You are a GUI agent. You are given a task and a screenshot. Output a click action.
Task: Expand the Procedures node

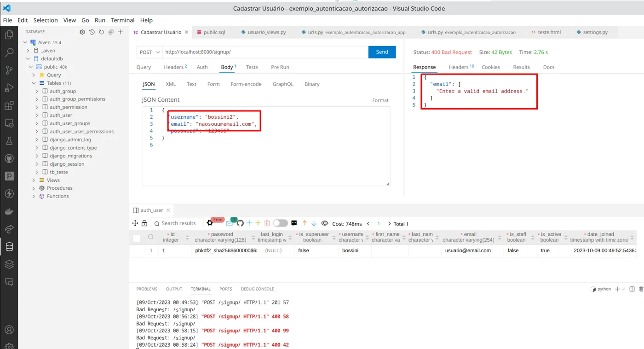tap(34, 188)
